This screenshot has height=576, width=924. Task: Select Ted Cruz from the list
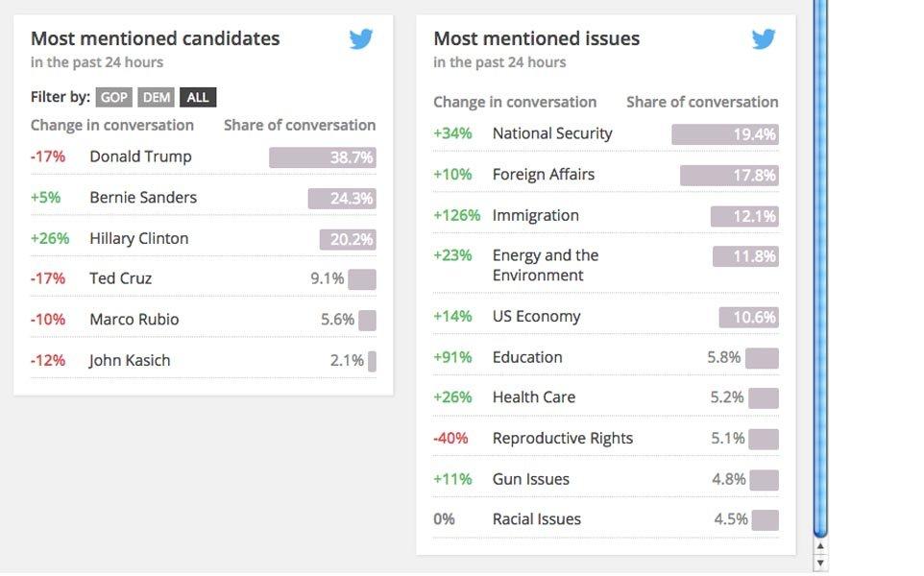click(121, 278)
